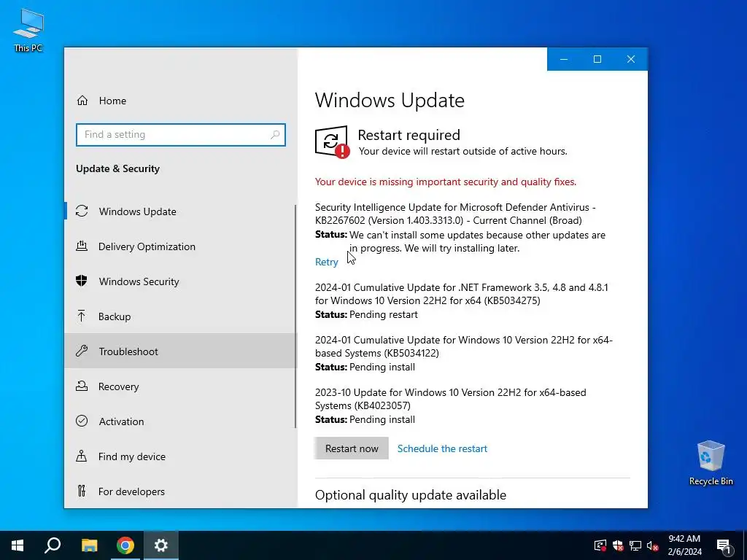Image resolution: width=747 pixels, height=560 pixels.
Task: Select Backup in the sidebar
Action: pos(180,316)
